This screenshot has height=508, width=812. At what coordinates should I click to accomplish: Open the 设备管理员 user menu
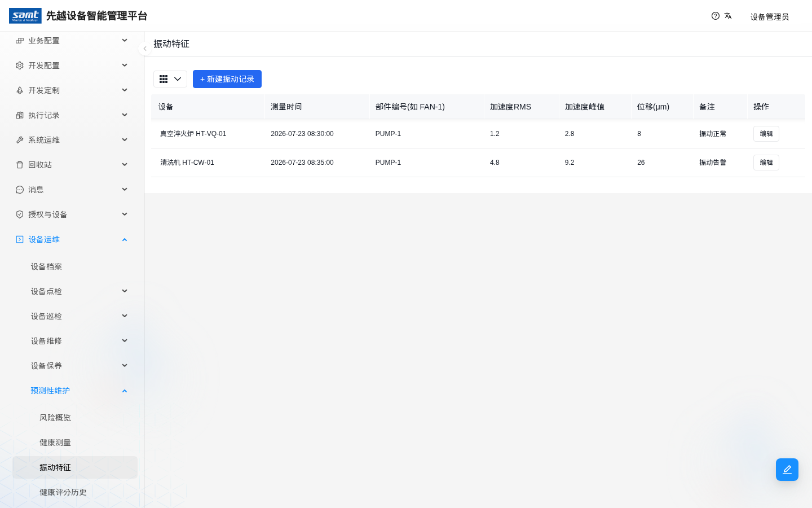[x=770, y=17]
